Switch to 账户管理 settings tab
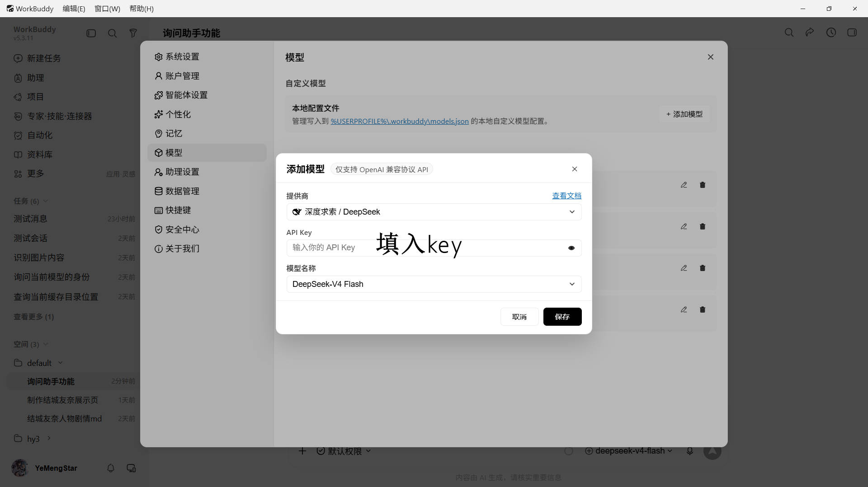Screen dimensions: 868x487 coord(207,76)
